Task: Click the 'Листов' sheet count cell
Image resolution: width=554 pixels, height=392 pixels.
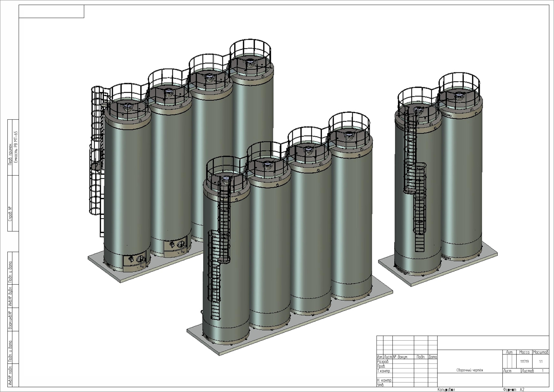Action: pos(528,371)
